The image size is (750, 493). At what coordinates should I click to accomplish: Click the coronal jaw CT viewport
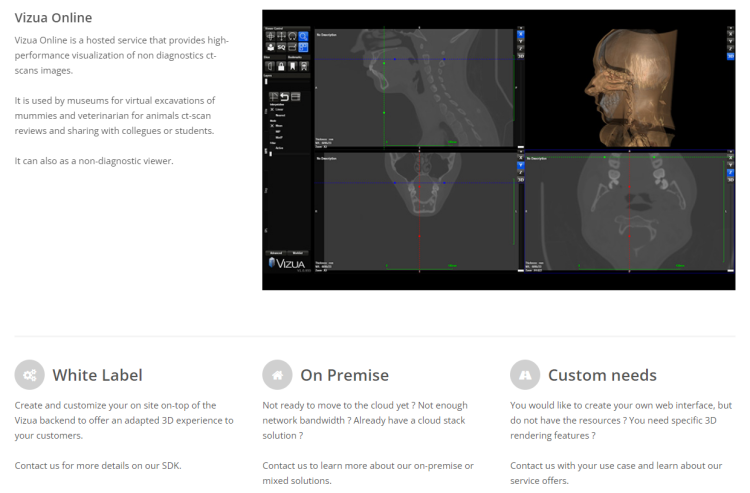pos(415,212)
